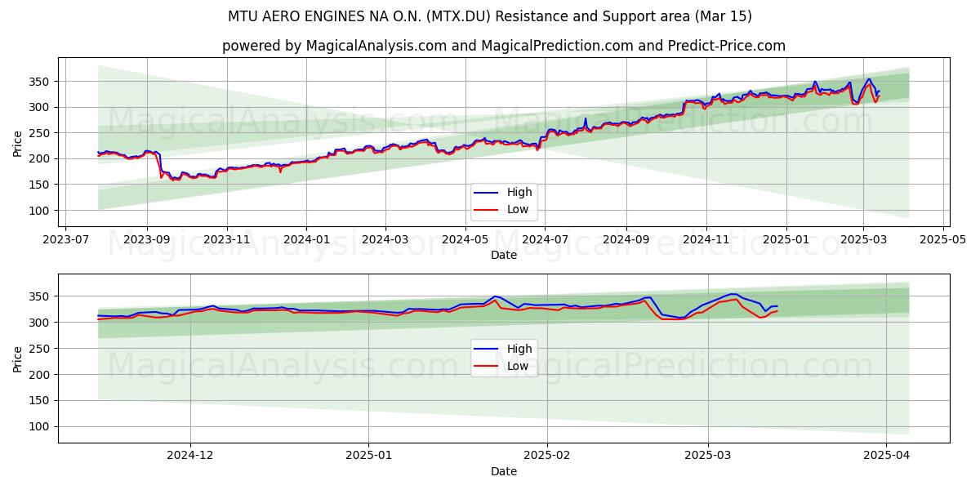
Task: Click the '100' y-axis tick on top chart
Action: pyautogui.click(x=42, y=211)
